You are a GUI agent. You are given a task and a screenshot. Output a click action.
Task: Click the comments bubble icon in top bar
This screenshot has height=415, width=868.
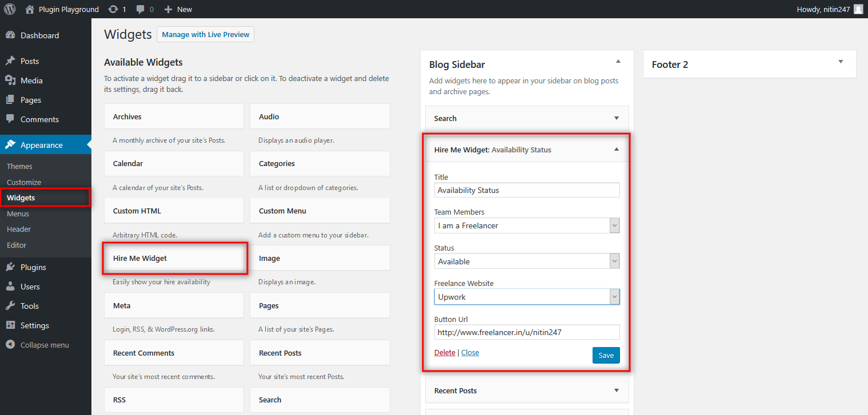coord(141,9)
